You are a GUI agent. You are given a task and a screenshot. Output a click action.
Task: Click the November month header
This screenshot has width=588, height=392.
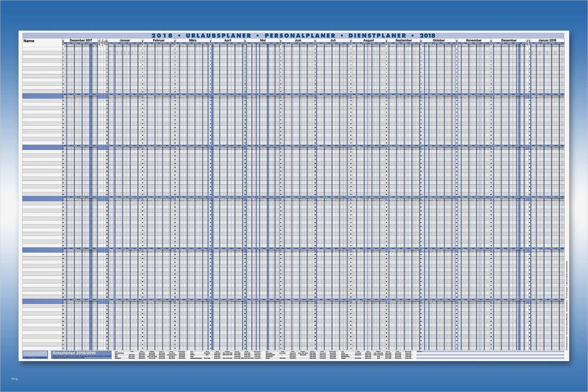(474, 40)
